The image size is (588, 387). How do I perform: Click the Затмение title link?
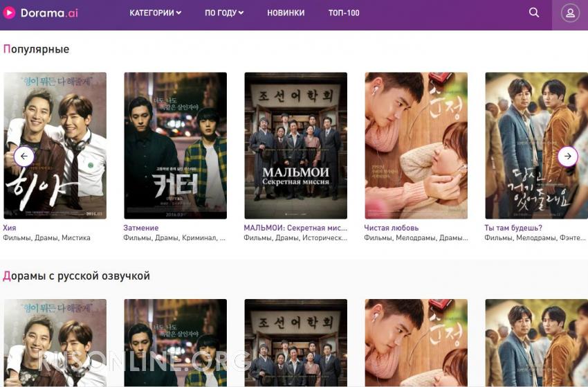pyautogui.click(x=141, y=228)
